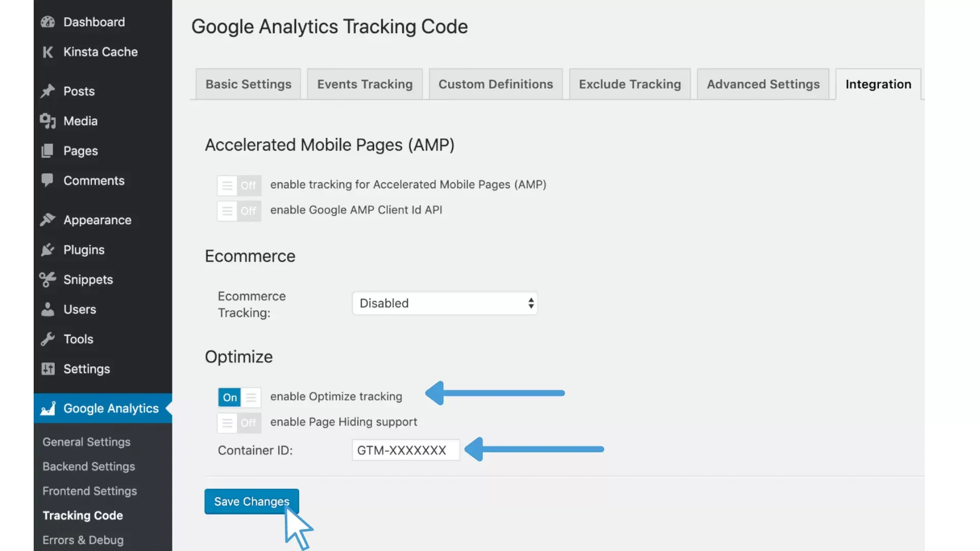Click the Tools wrench icon
This screenshot has width=980, height=551.
pyautogui.click(x=47, y=339)
